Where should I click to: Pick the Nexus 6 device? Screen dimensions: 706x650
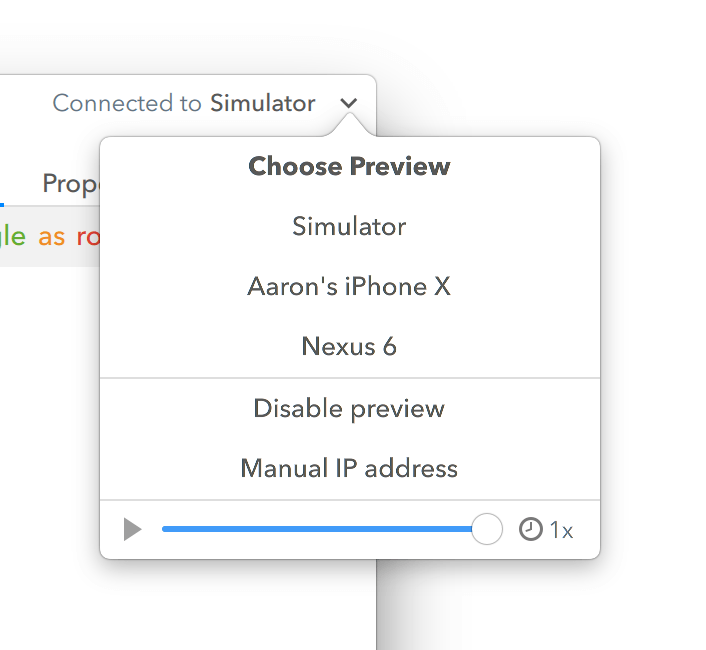349,347
